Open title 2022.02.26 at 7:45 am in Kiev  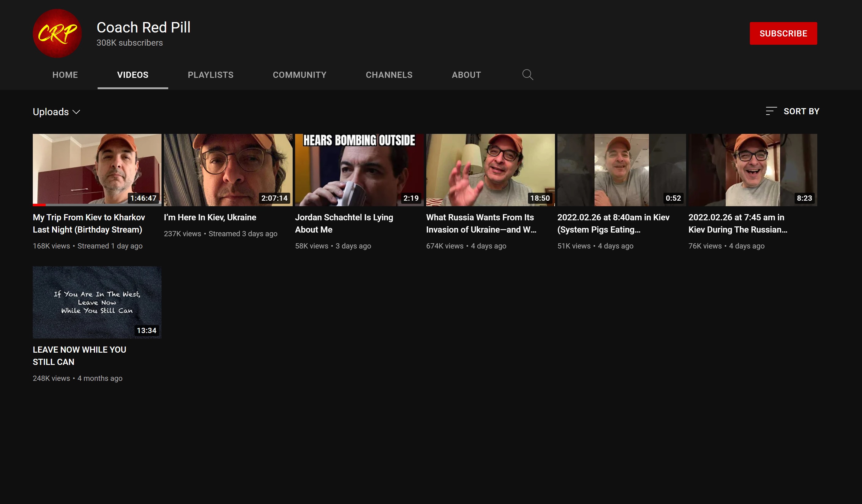[738, 223]
